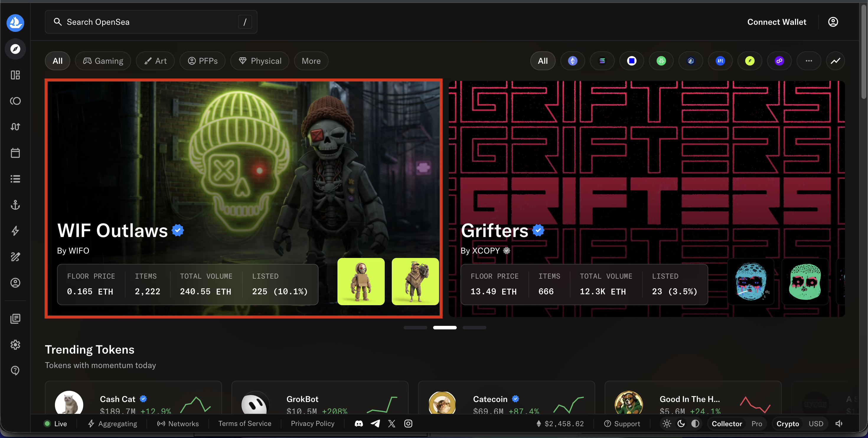The image size is (868, 438).
Task: Select the All chains filter
Action: [543, 61]
